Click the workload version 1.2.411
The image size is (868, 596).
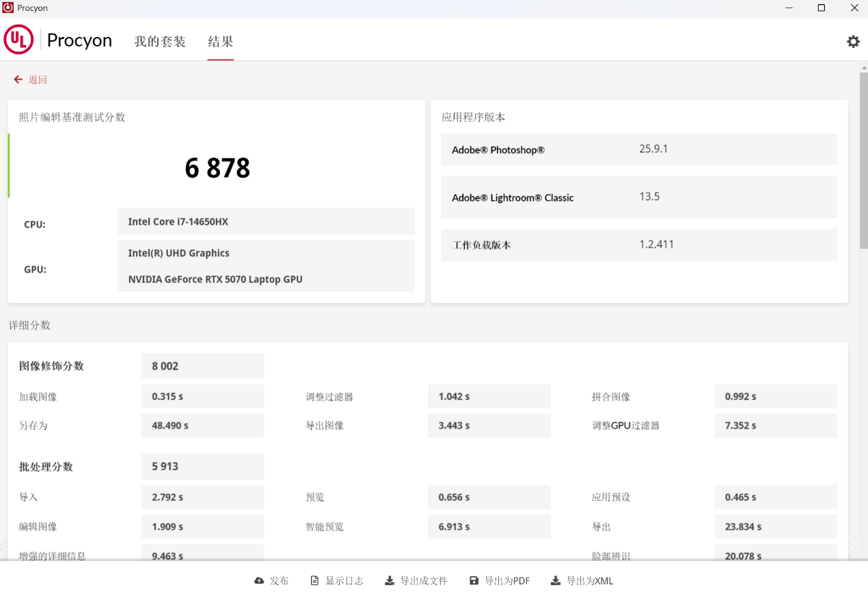[x=656, y=244]
